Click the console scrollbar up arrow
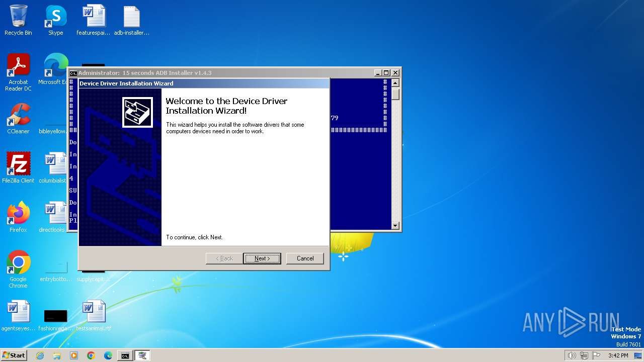 point(395,83)
